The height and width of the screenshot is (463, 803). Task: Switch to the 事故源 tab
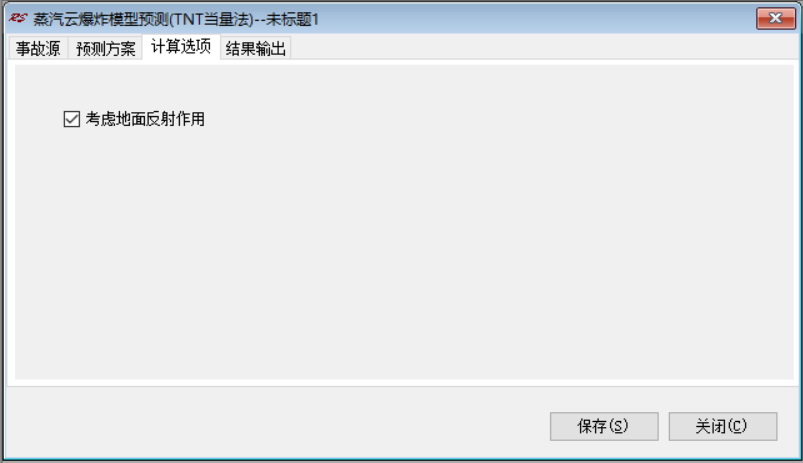[x=38, y=49]
